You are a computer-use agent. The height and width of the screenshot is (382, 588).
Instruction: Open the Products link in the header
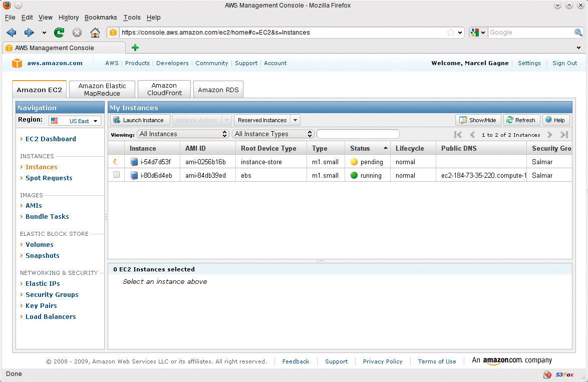coord(137,63)
